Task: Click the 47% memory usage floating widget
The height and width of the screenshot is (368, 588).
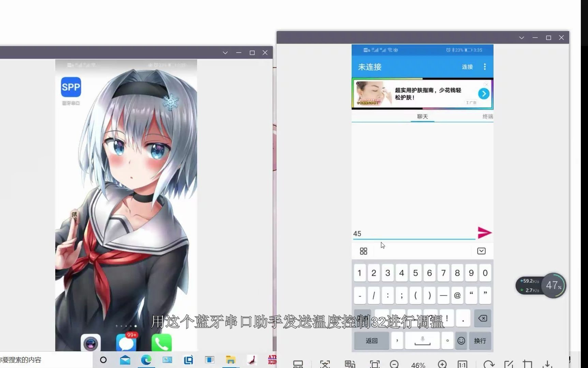Action: click(554, 285)
